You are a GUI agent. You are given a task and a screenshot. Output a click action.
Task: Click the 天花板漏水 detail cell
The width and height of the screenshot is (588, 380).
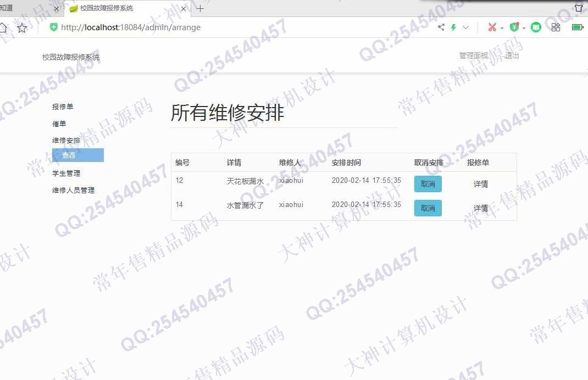pos(245,181)
